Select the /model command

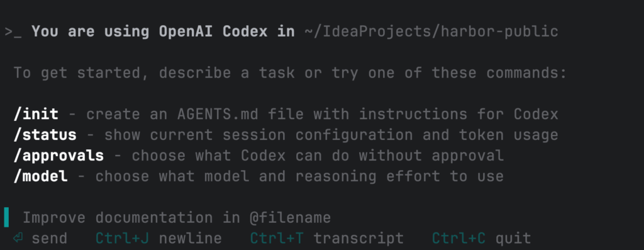pyautogui.click(x=41, y=176)
